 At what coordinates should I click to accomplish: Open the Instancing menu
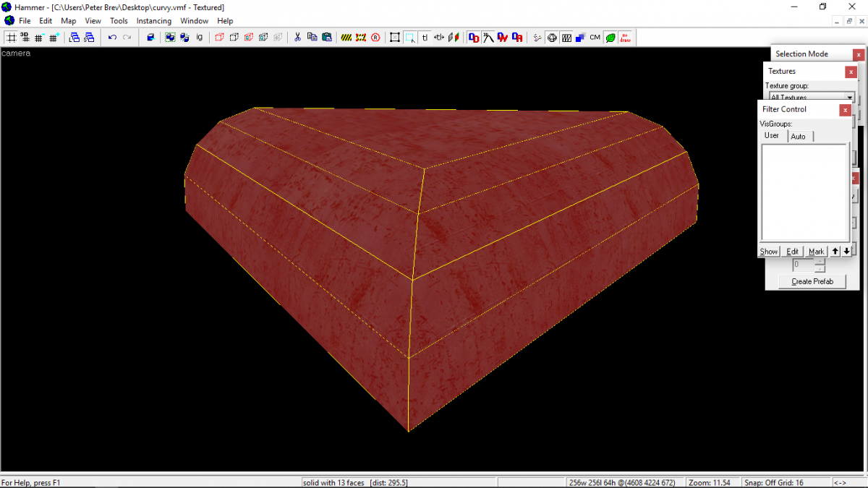[x=153, y=21]
